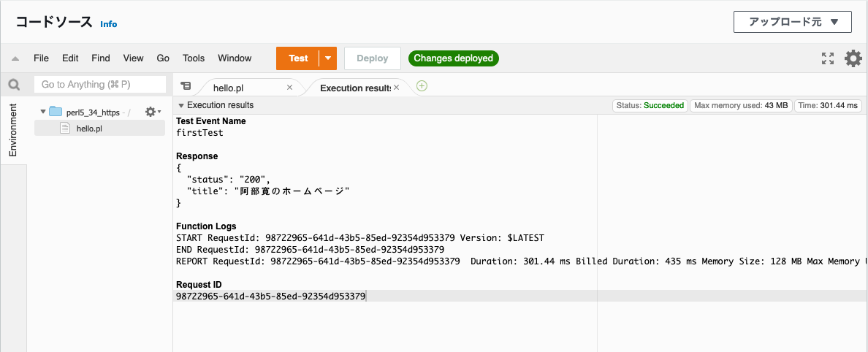
Task: Open the environment tree gear menu
Action: [153, 112]
